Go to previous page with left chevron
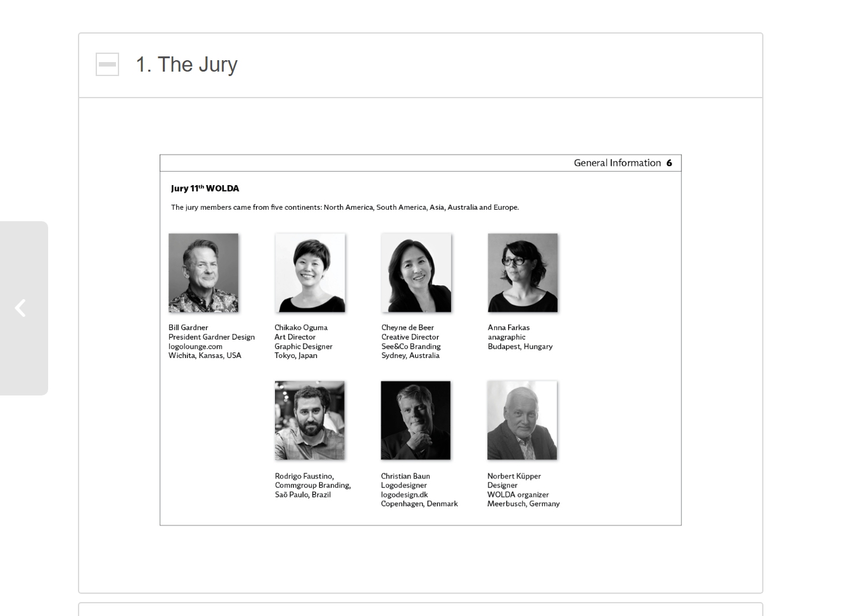The image size is (842, 616). point(21,308)
